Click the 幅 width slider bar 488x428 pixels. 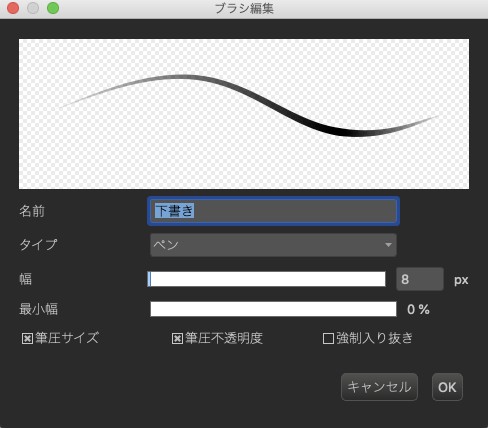pos(267,279)
